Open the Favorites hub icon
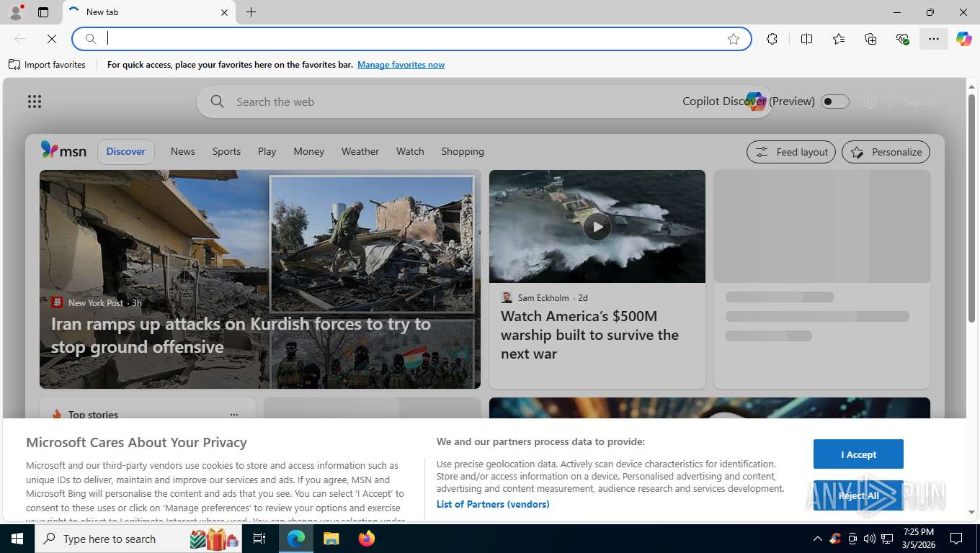The height and width of the screenshot is (553, 980). [x=839, y=39]
